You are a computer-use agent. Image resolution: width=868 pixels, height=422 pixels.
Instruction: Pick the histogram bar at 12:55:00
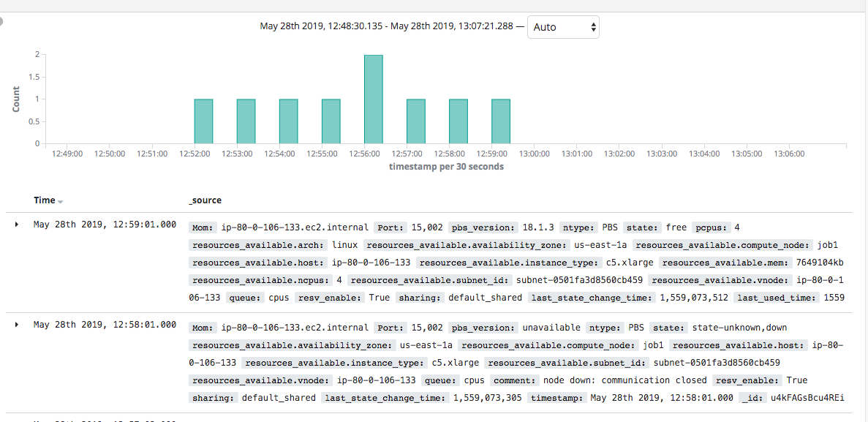(x=331, y=121)
